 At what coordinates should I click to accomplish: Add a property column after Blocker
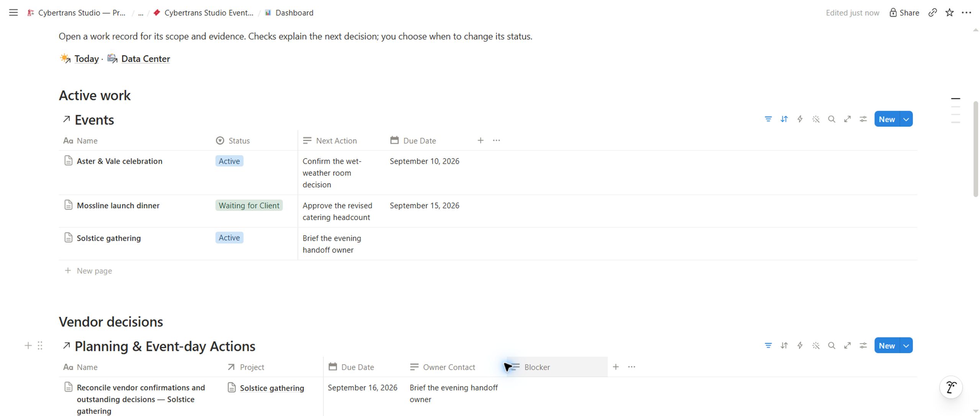point(616,367)
